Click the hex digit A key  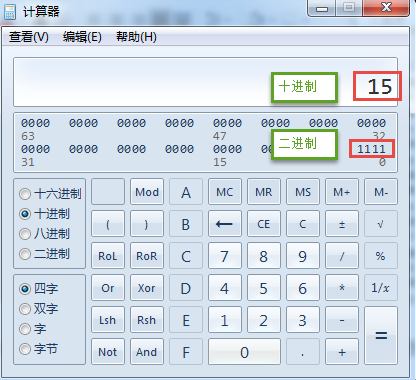(x=186, y=192)
